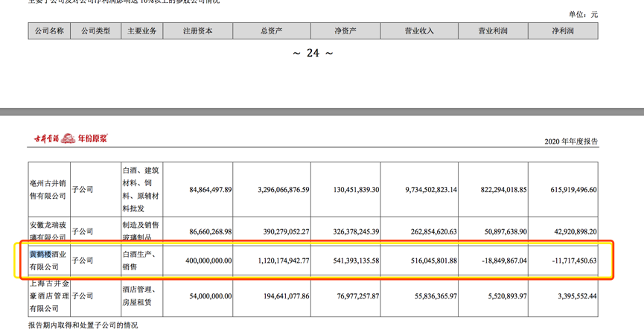Click revenue 55,836,365.97
Image resolution: width=644 pixels, height=332 pixels.
click(x=436, y=296)
